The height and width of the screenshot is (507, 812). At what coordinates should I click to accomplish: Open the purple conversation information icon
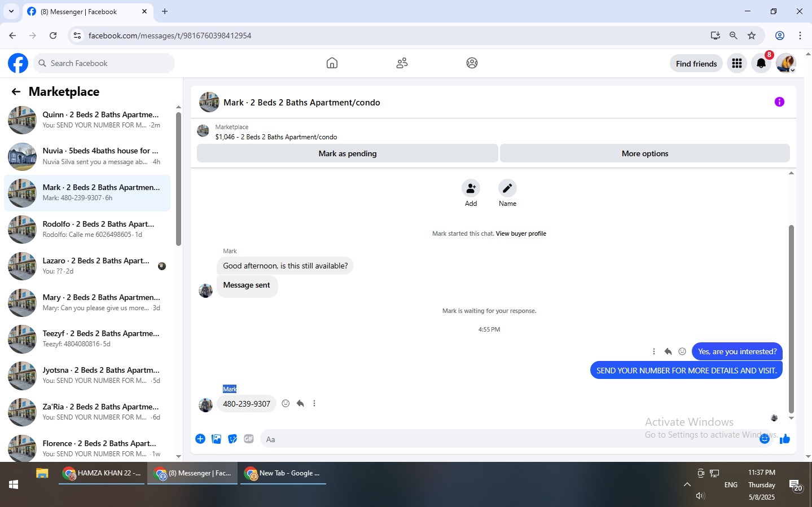click(x=779, y=102)
